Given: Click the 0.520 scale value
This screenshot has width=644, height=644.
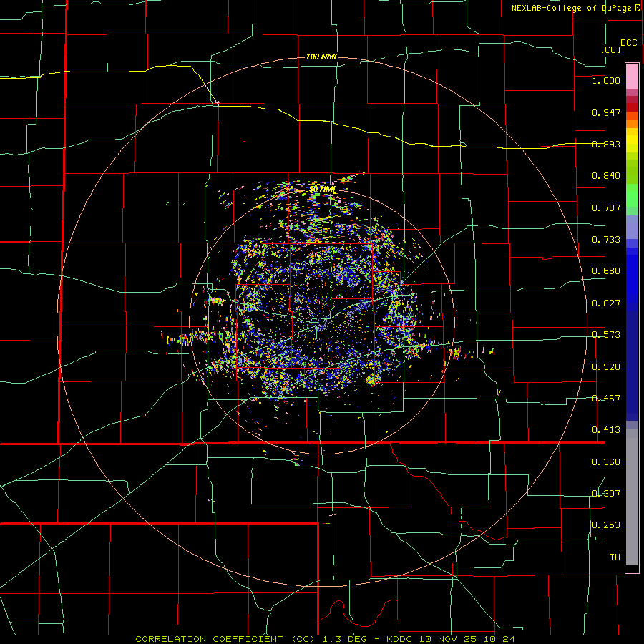Looking at the screenshot, I should coord(606,367).
